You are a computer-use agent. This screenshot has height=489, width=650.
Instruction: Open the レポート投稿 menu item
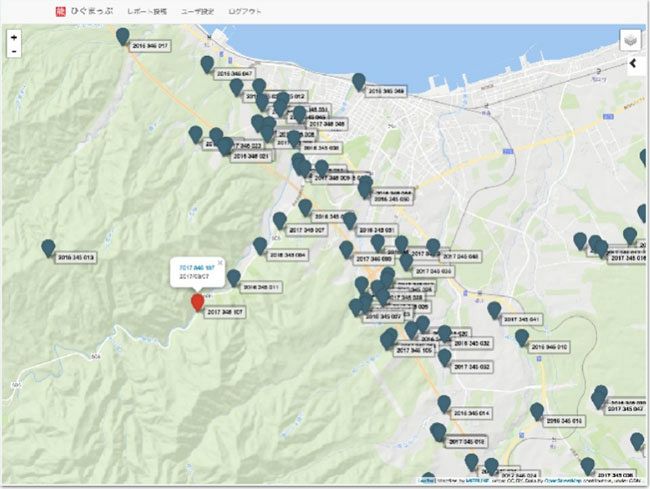tap(147, 11)
